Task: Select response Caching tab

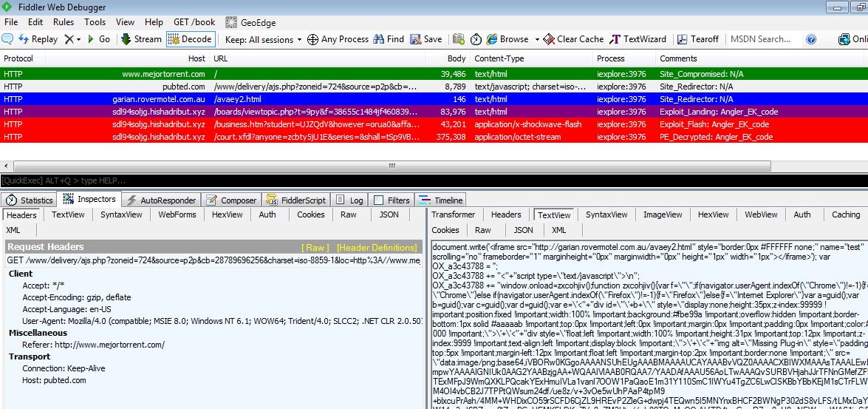Action: click(846, 214)
